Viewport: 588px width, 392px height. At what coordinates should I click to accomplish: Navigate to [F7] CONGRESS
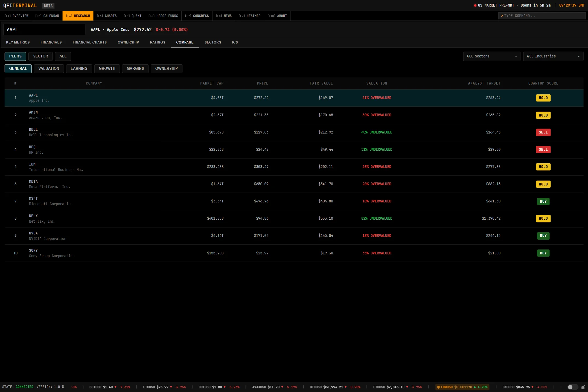[x=197, y=16]
